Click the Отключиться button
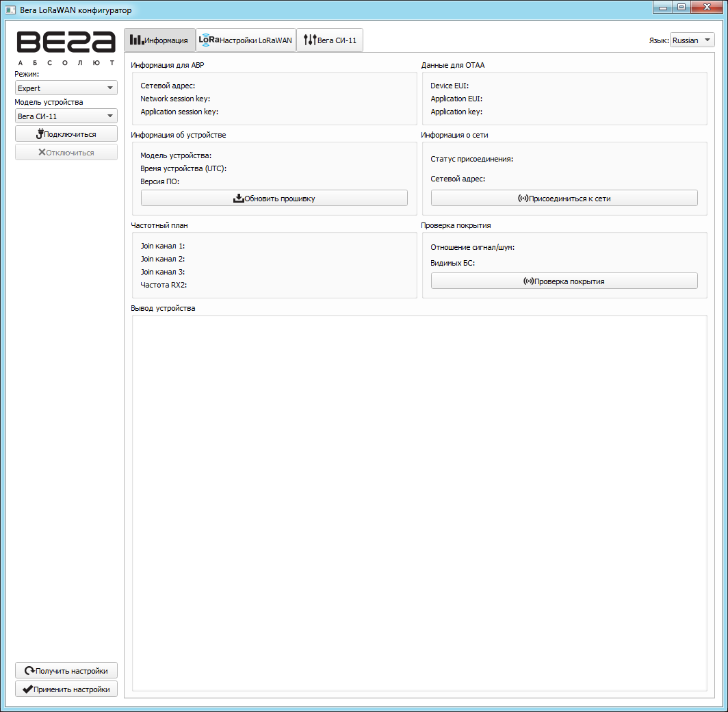Screen dimensions: 728x712 click(x=66, y=153)
